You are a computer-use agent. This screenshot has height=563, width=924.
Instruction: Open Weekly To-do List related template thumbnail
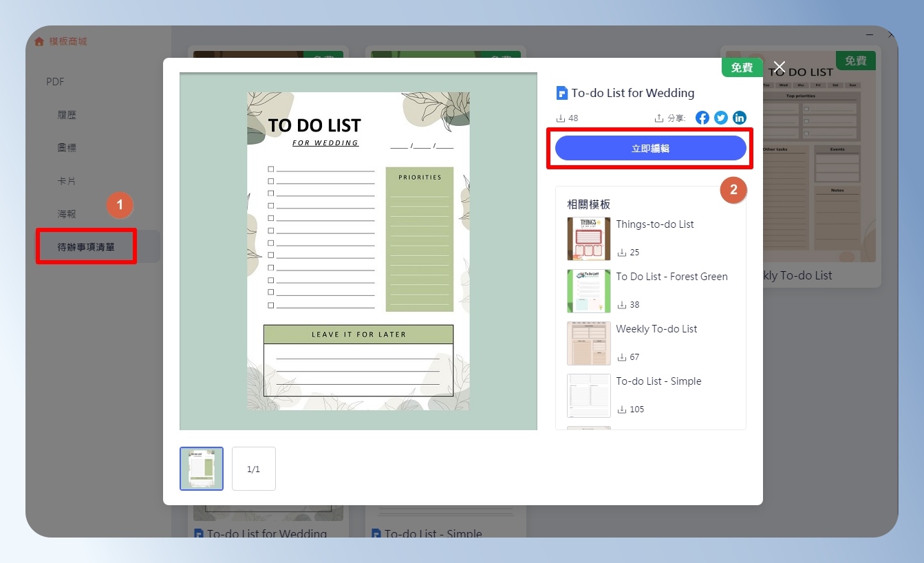click(x=589, y=343)
